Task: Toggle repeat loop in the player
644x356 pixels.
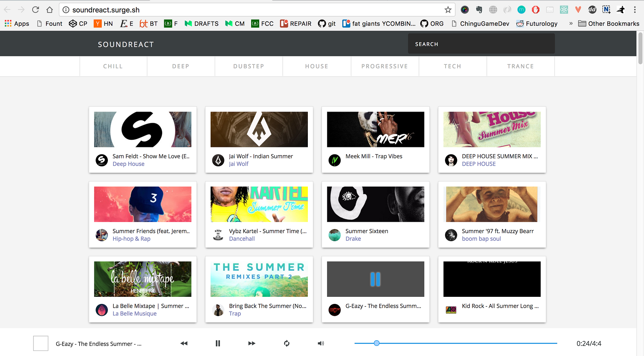Action: (x=287, y=343)
